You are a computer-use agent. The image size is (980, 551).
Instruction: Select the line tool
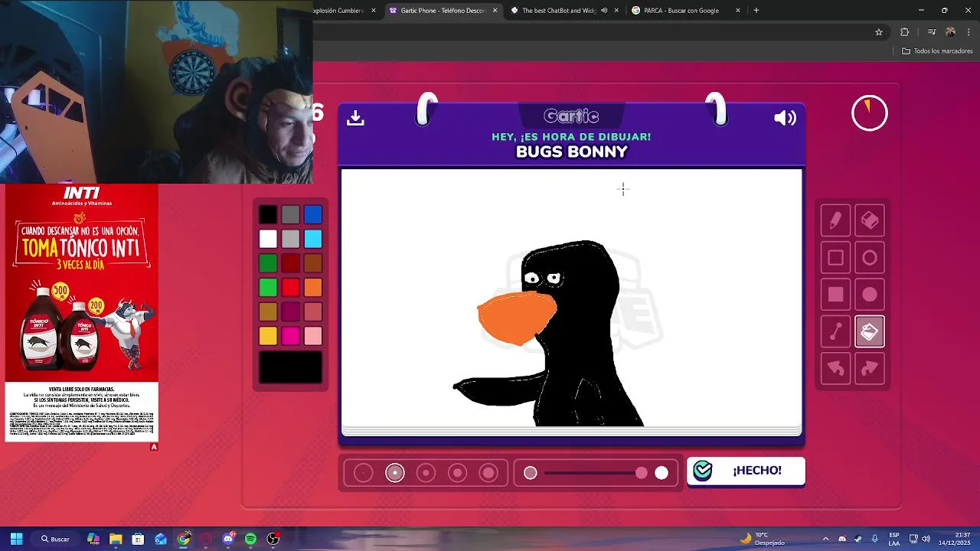(835, 331)
